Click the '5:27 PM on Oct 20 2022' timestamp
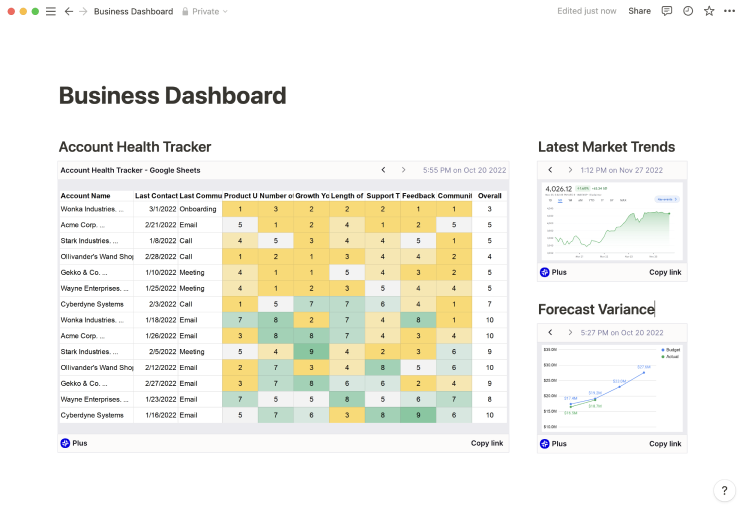Screen dimensions: 746x512 [x=622, y=333]
